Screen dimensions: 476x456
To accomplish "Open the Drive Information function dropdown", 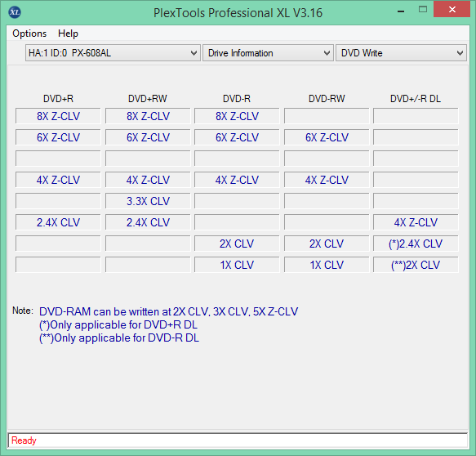I will (268, 53).
